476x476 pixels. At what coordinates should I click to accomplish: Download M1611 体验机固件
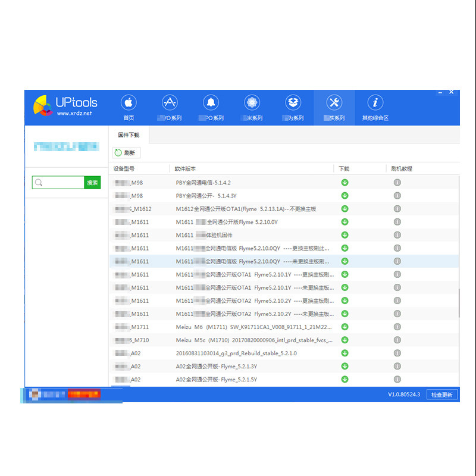[345, 234]
